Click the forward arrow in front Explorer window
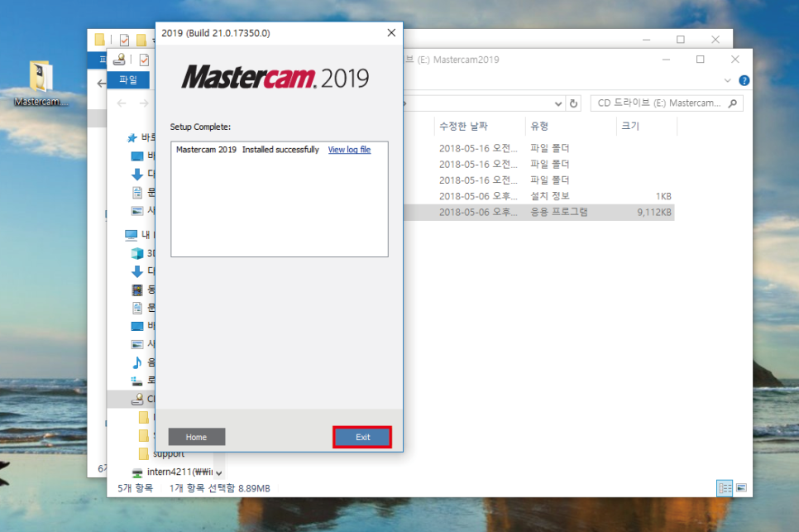The width and height of the screenshot is (799, 532). tap(144, 103)
